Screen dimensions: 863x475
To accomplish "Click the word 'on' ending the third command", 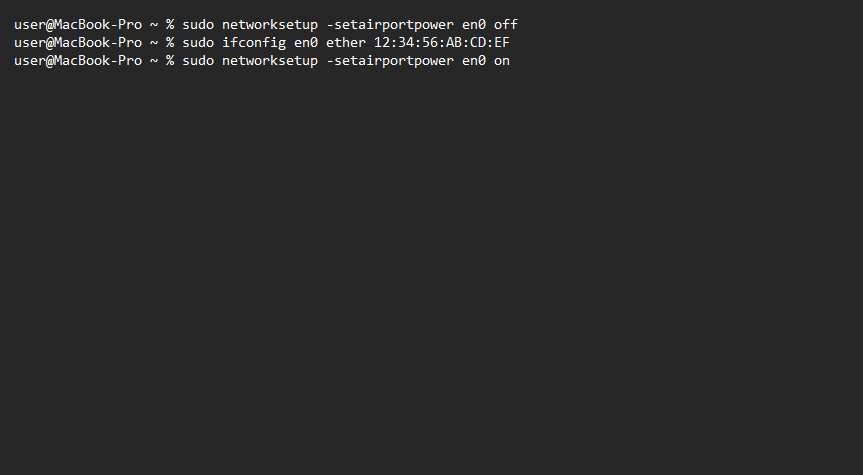I will (502, 60).
